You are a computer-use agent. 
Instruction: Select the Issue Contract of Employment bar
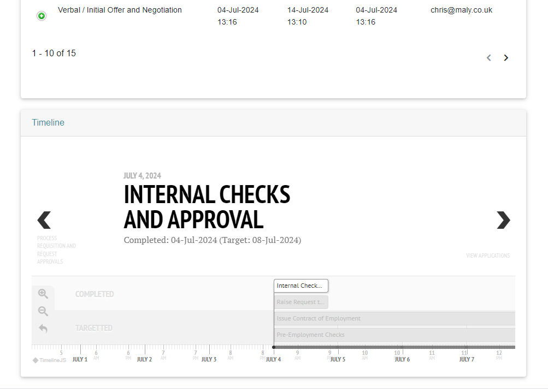pyautogui.click(x=393, y=318)
